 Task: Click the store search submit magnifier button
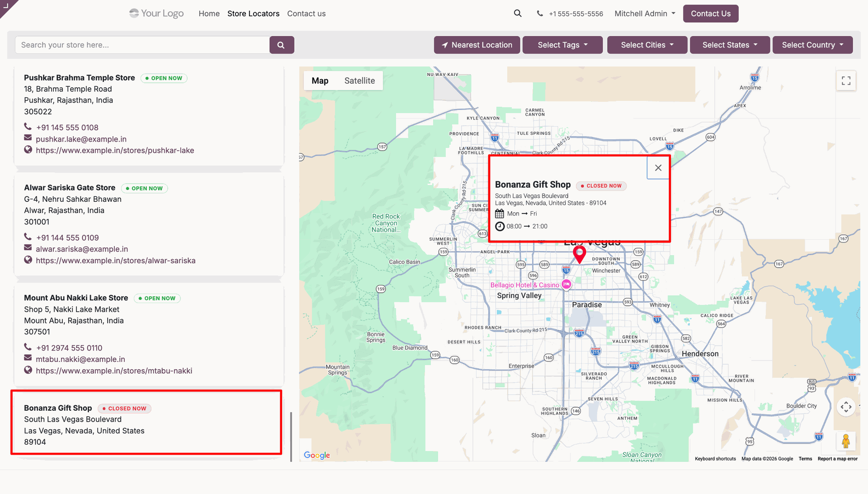(x=281, y=45)
